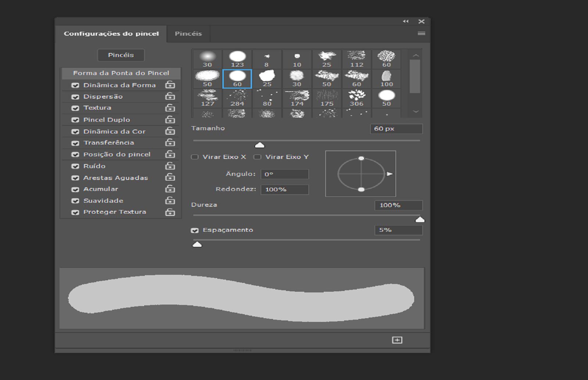Toggle the Arestas Aguadas checkbox
This screenshot has width=588, height=380.
[x=75, y=178]
